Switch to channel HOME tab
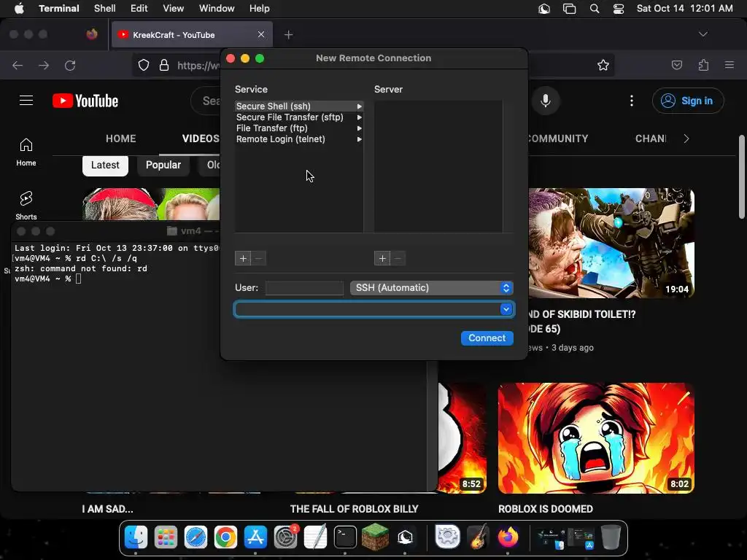Image resolution: width=747 pixels, height=560 pixels. [x=120, y=139]
